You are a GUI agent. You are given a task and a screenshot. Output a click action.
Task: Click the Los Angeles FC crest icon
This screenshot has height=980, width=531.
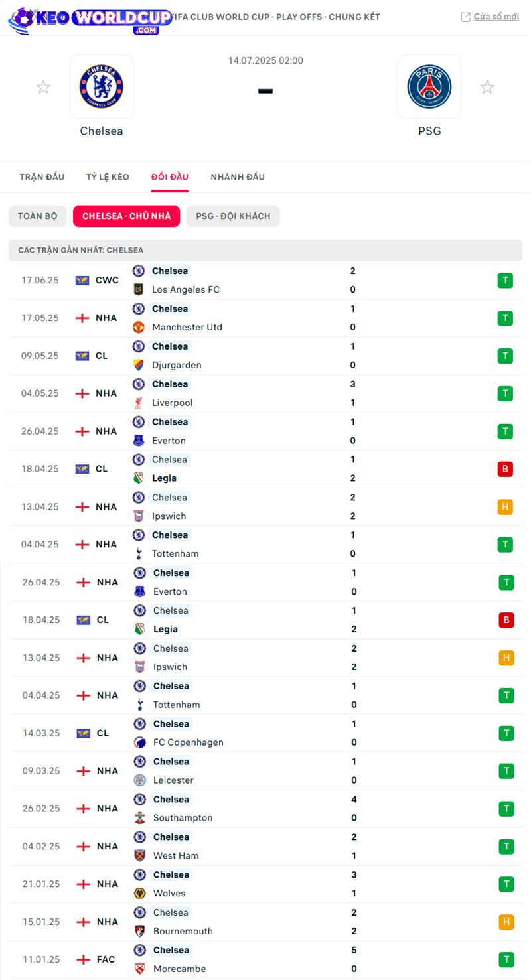coord(139,289)
